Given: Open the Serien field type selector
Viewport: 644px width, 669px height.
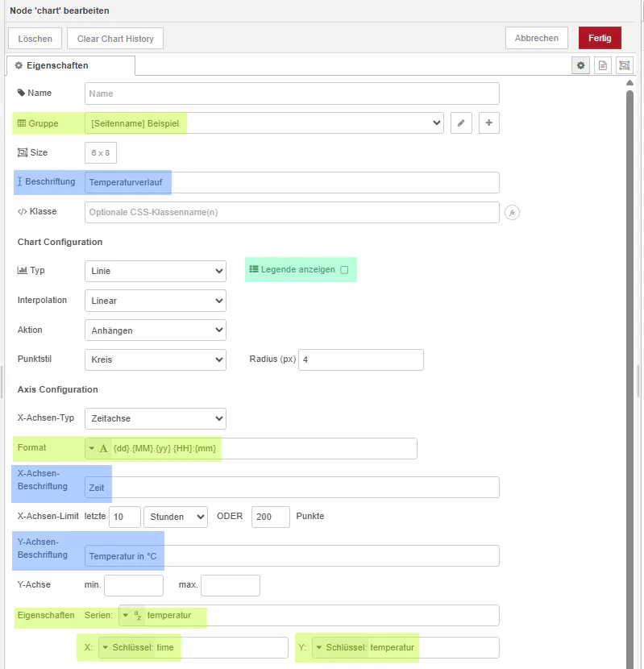Looking at the screenshot, I should coord(131,616).
